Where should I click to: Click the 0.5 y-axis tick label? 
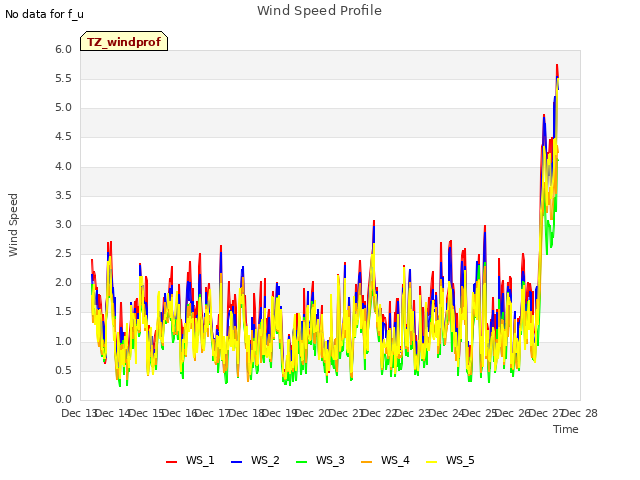pyautogui.click(x=63, y=371)
